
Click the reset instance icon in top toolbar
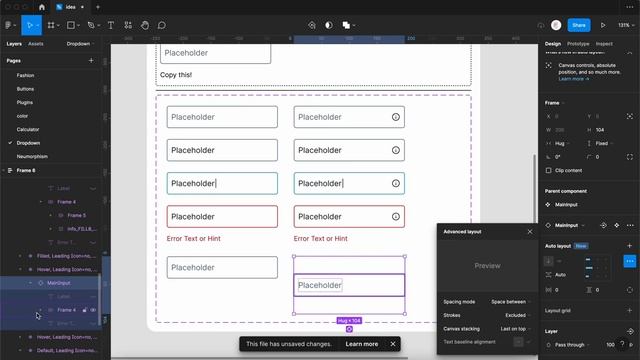[312, 25]
